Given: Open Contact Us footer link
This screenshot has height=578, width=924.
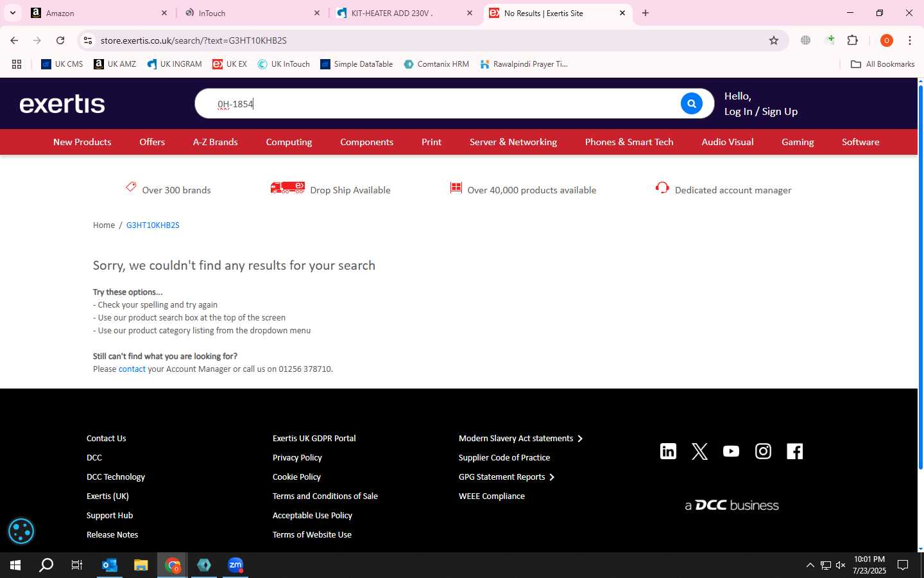Looking at the screenshot, I should pyautogui.click(x=107, y=439).
